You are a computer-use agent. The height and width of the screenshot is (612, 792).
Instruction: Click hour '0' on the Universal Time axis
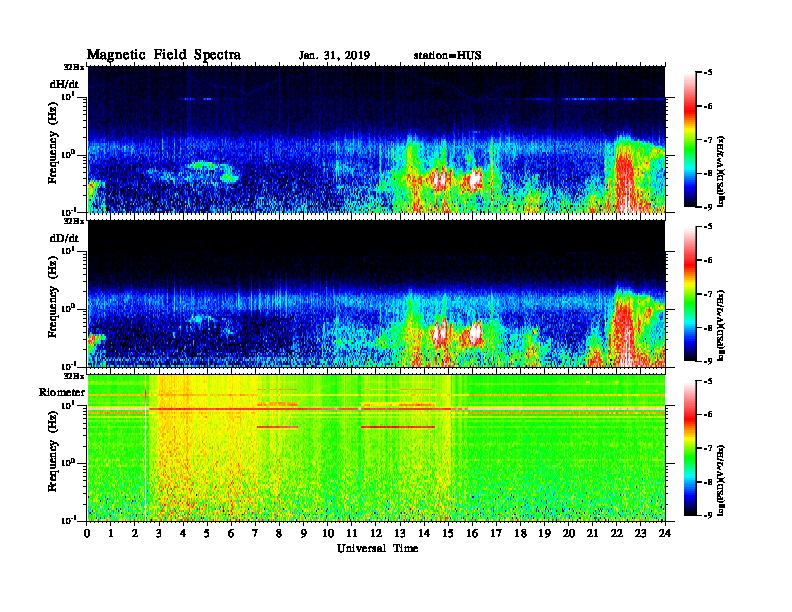pos(87,533)
